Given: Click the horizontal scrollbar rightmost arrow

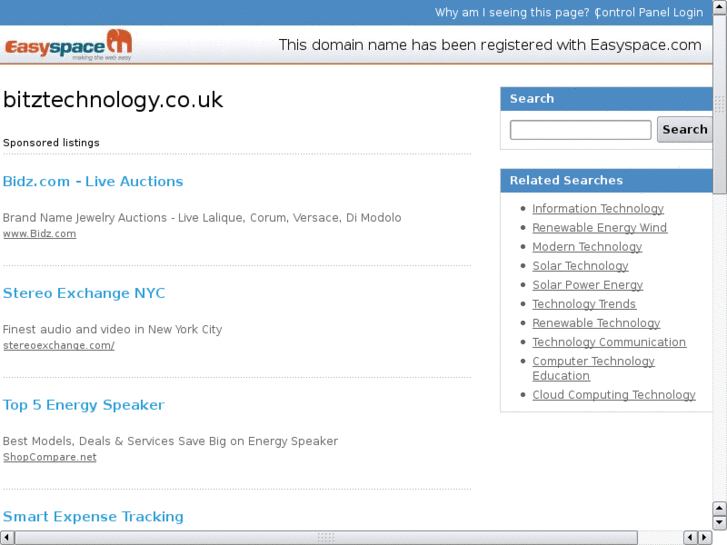Looking at the screenshot, I should click(705, 538).
